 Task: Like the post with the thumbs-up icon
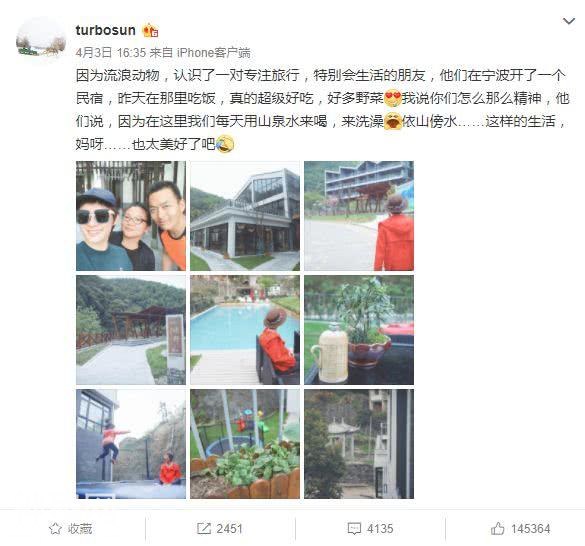(x=497, y=528)
